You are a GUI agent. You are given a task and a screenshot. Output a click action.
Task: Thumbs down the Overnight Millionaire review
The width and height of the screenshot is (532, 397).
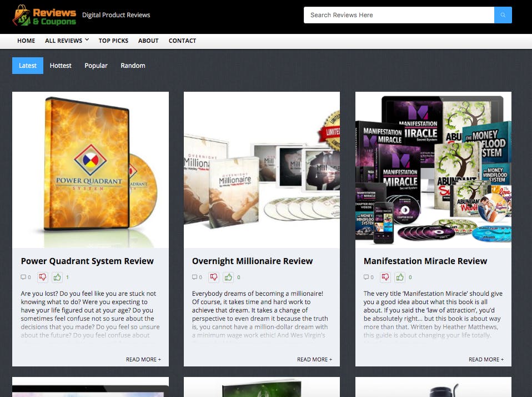[x=214, y=277]
